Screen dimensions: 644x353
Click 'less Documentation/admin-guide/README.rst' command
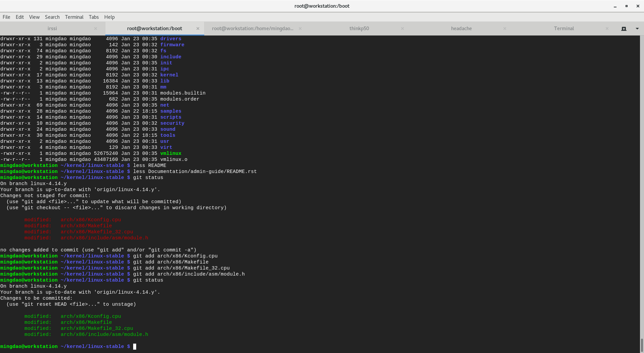tap(195, 172)
